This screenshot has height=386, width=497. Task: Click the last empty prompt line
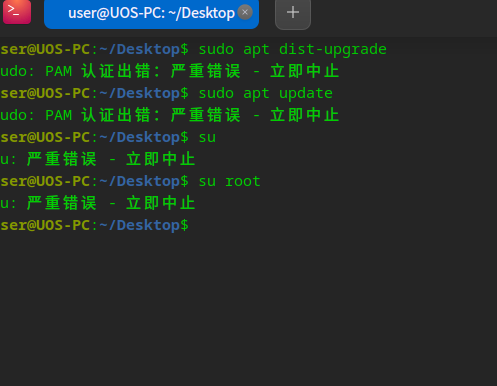(94, 225)
